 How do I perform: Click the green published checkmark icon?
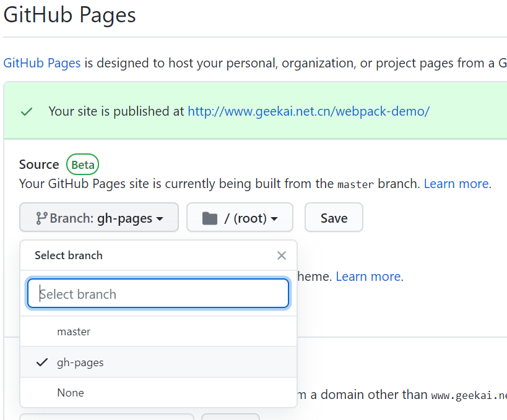[27, 112]
